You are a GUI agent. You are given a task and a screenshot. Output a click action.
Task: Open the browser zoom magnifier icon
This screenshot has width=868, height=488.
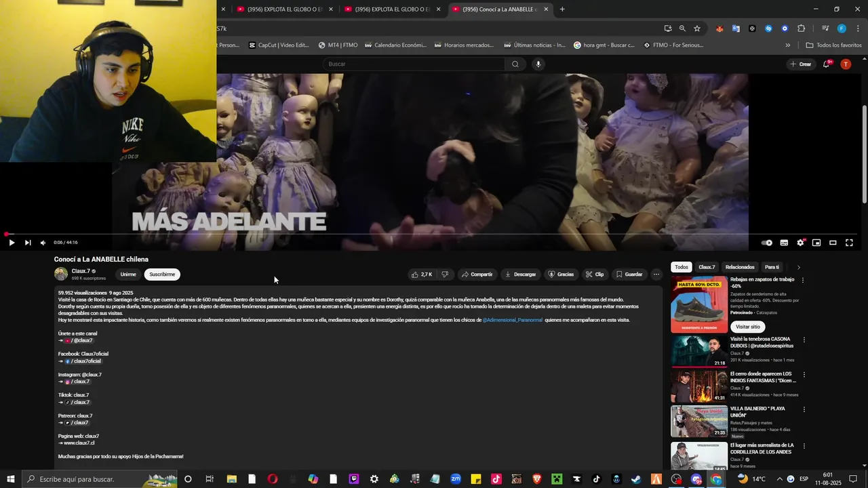[x=682, y=28]
